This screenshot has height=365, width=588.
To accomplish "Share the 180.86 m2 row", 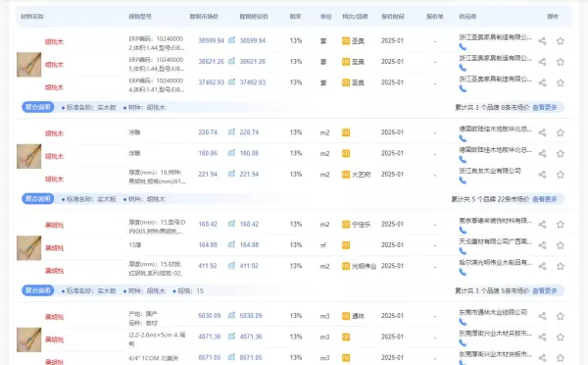I will [x=542, y=154].
